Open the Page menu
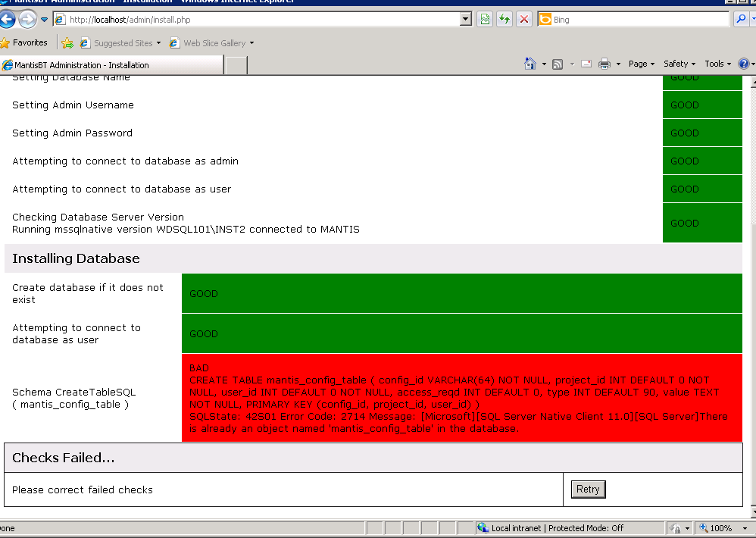Image resolution: width=756 pixels, height=538 pixels. pos(642,64)
